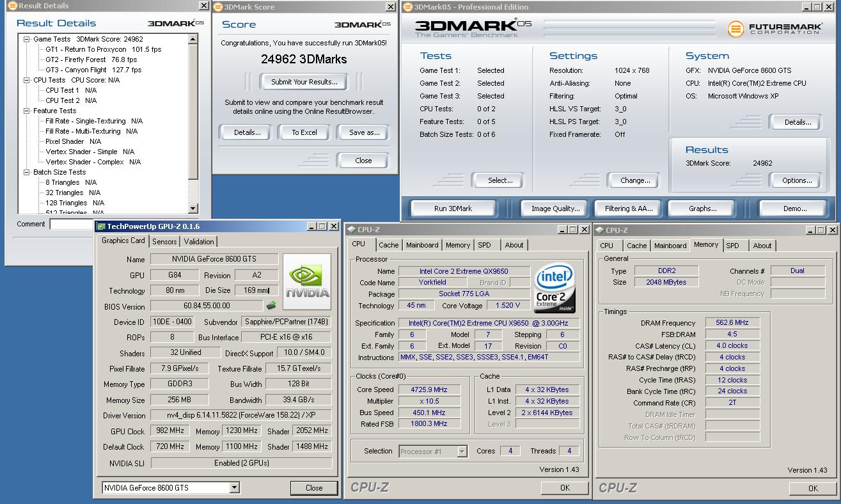Open the SPD tab in CPU-Z Memory window
Viewport: 841px width, 504px height.
pyautogui.click(x=733, y=246)
